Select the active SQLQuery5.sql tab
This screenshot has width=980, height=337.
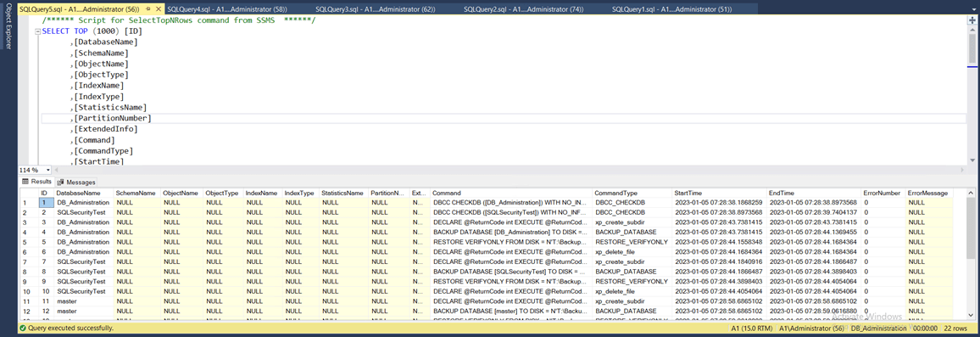coord(80,10)
